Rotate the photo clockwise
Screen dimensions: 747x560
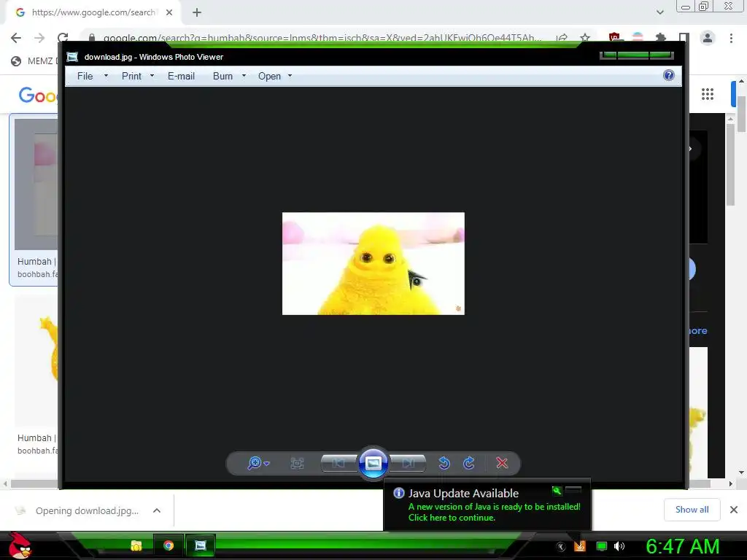pos(469,463)
